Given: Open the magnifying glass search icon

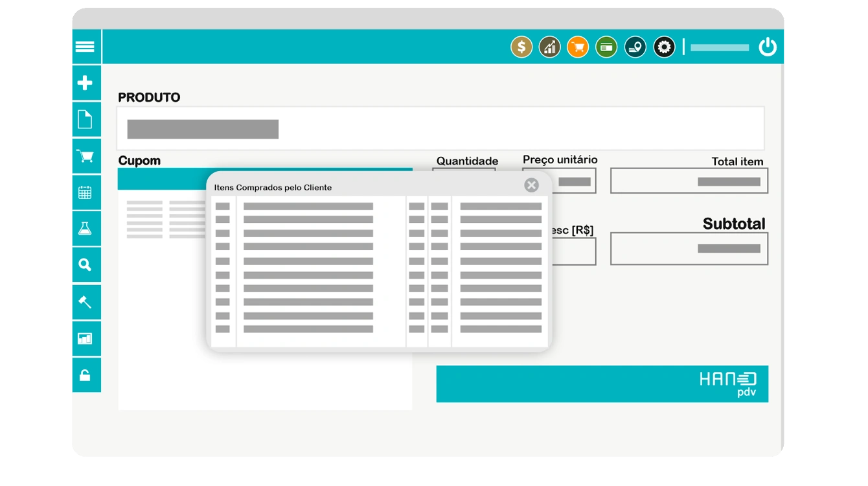Looking at the screenshot, I should 85,264.
